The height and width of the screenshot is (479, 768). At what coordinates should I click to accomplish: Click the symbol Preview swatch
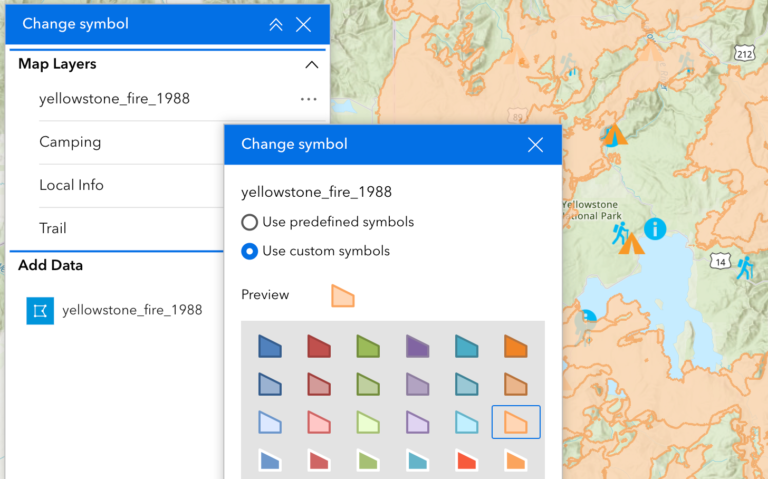click(343, 296)
